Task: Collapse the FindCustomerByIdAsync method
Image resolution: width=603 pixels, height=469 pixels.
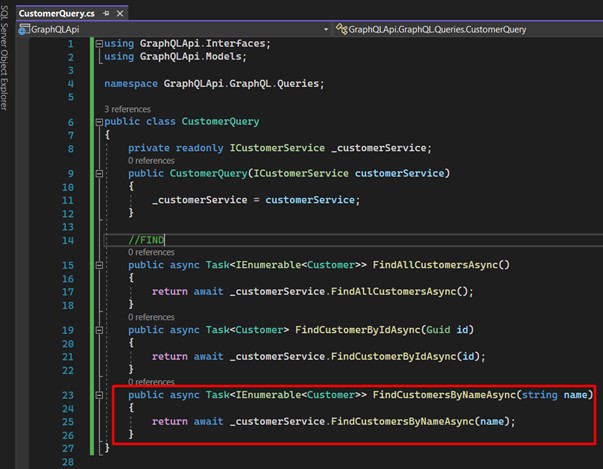Action: click(x=98, y=330)
